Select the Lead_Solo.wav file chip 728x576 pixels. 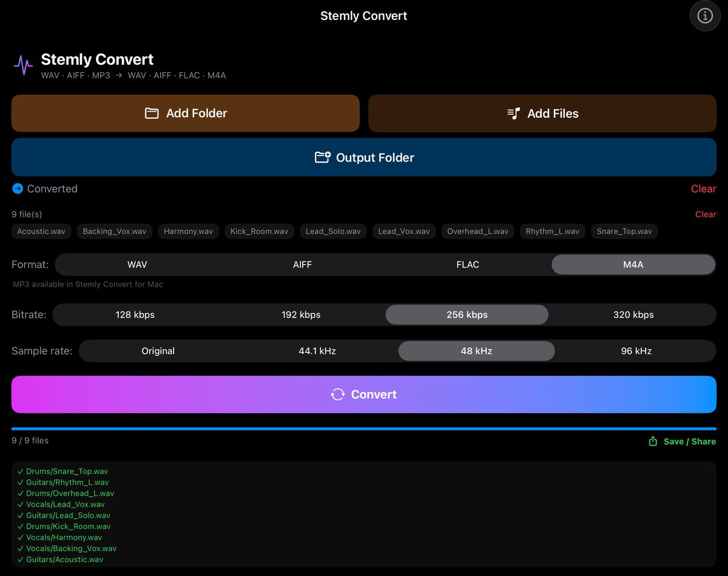pyautogui.click(x=333, y=231)
